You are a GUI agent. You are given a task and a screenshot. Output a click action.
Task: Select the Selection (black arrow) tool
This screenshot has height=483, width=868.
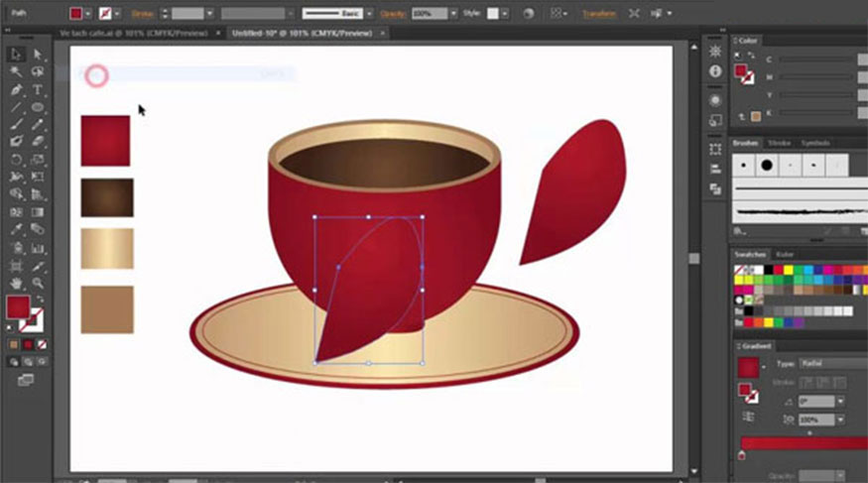17,56
